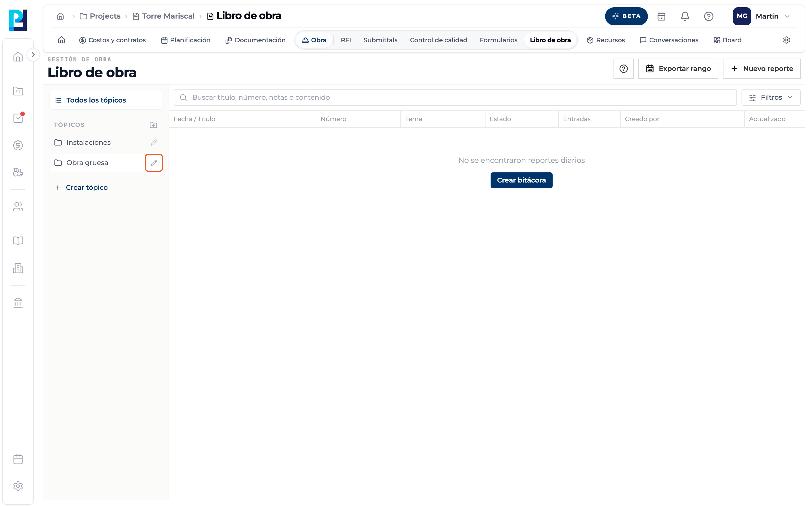Viewport: 812px width, 507px height.
Task: Open the Planificación menu
Action: click(186, 40)
